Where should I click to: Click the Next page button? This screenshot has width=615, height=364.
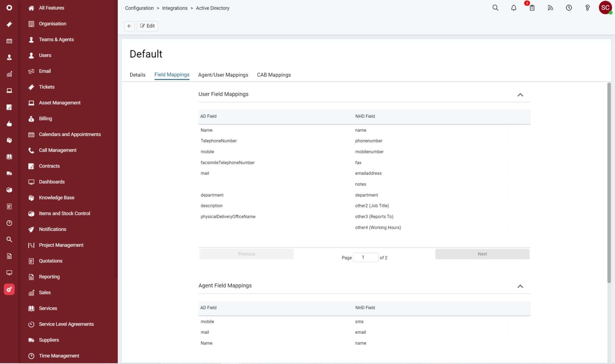tap(482, 254)
